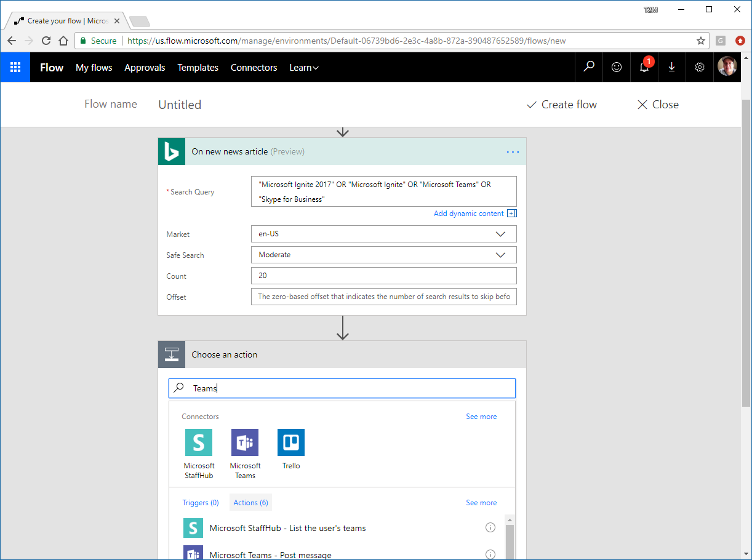Go to the Templates menu item
Screen dimensions: 752x560
198,67
